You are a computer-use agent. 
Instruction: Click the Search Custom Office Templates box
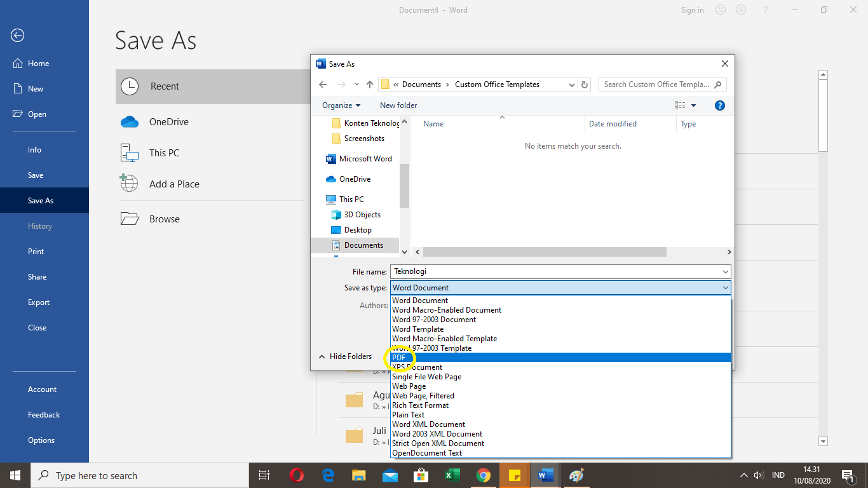click(656, 85)
